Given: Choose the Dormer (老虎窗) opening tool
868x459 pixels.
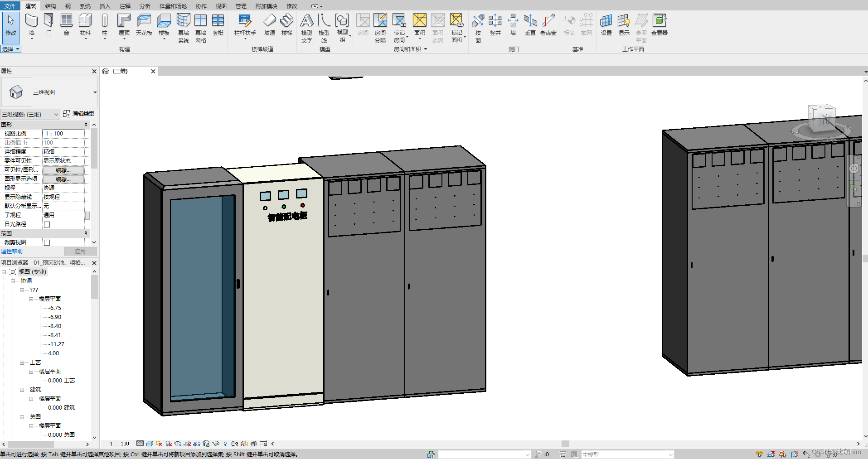Looking at the screenshot, I should click(x=548, y=25).
